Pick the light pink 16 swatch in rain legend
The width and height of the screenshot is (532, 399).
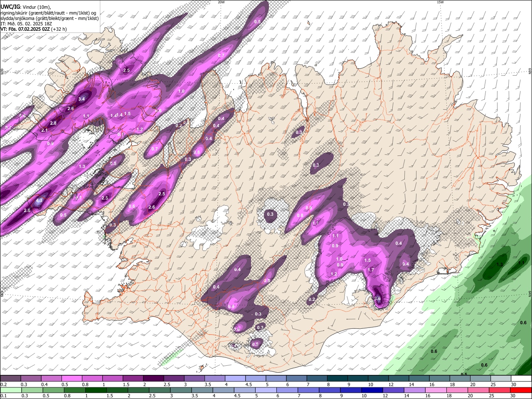(436, 390)
